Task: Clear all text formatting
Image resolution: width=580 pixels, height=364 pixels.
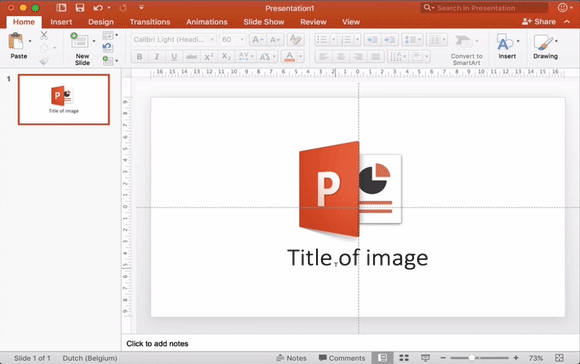Action: pos(296,40)
